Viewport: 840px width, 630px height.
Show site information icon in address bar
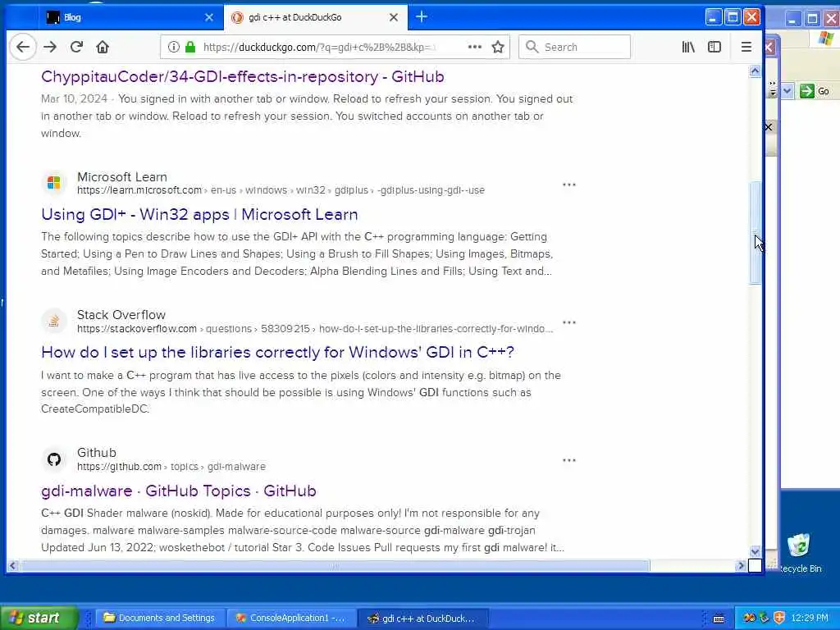pos(174,47)
